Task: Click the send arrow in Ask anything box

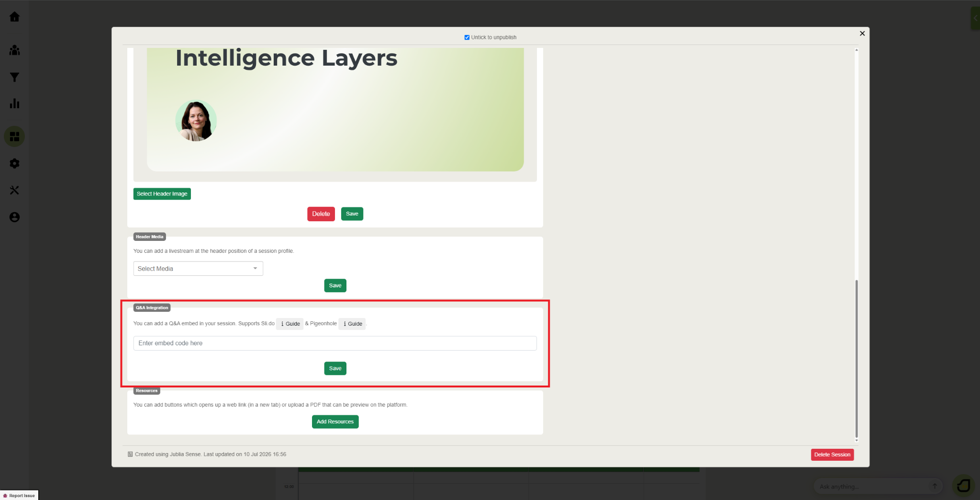Action: (934, 486)
